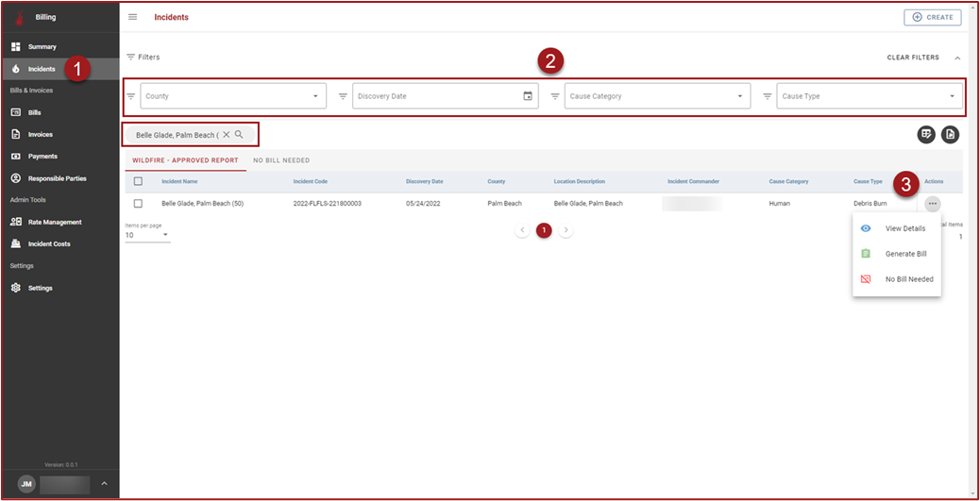Screen dimensions: 980x501
Task: Go to the next page arrow
Action: pos(566,230)
